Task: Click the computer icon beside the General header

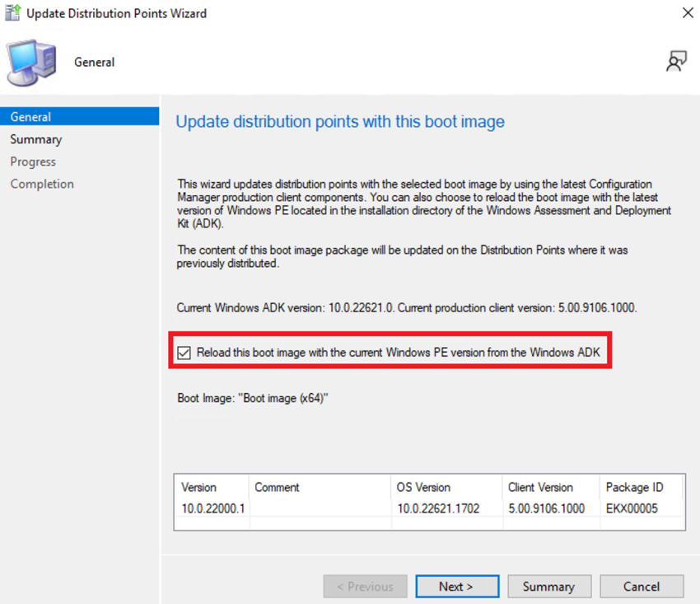Action: 31,61
